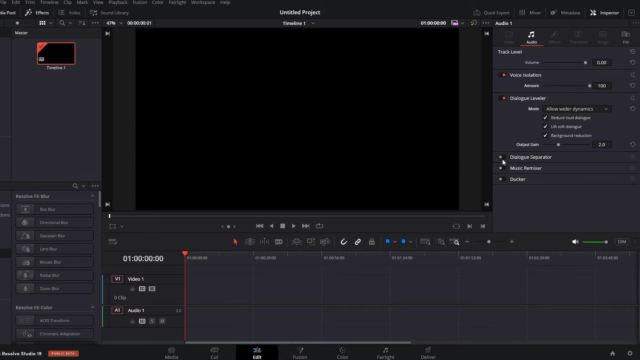Open the Timeline View Options icon
The width and height of the screenshot is (640, 360).
coord(113,242)
